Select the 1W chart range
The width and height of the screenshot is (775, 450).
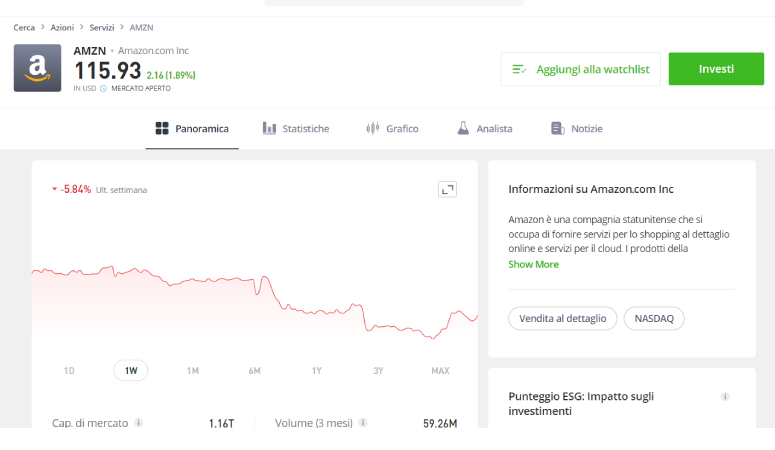point(131,371)
